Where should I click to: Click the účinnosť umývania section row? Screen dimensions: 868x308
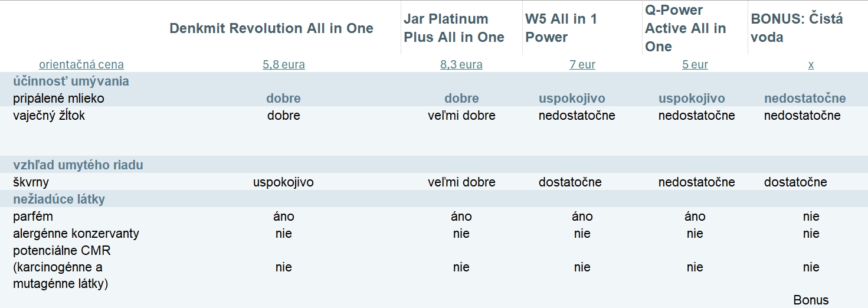434,81
